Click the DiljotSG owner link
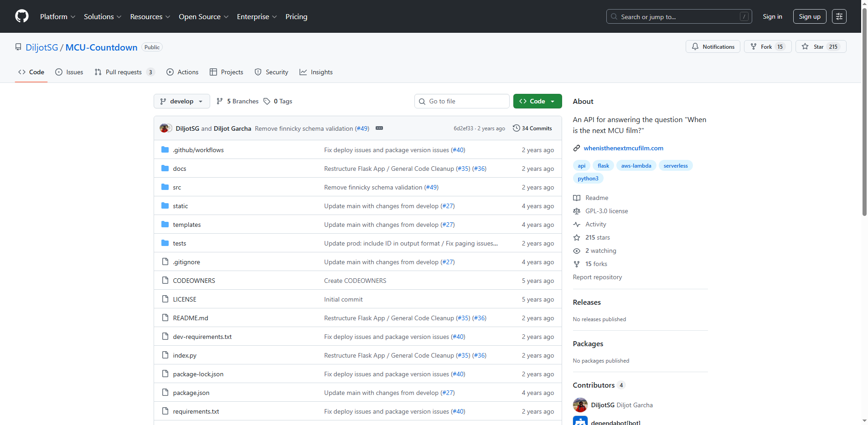The height and width of the screenshot is (425, 868). (x=42, y=47)
